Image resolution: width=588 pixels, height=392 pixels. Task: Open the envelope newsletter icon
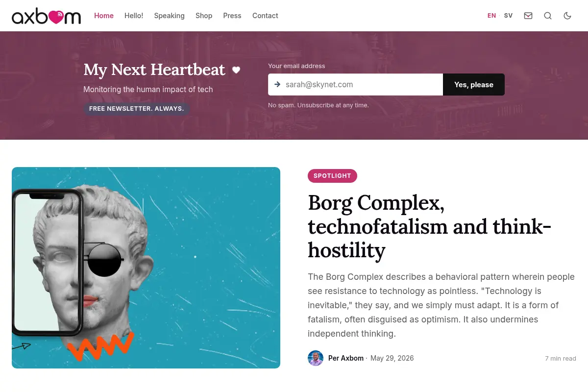point(528,16)
